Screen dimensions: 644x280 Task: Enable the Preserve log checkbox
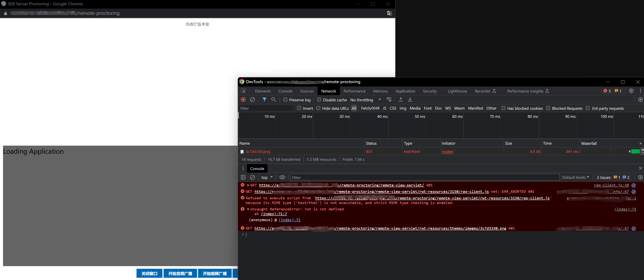[x=285, y=100]
